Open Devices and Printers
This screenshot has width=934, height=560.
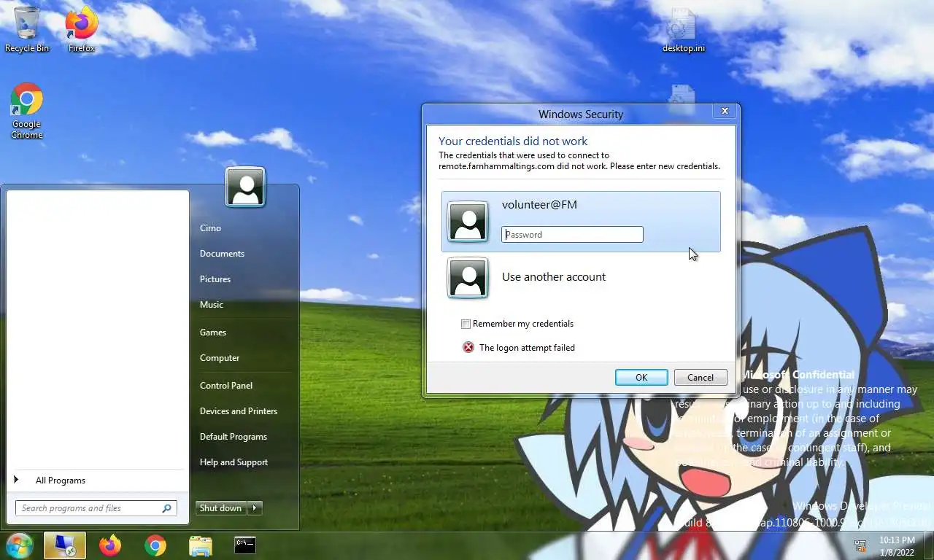pos(239,411)
